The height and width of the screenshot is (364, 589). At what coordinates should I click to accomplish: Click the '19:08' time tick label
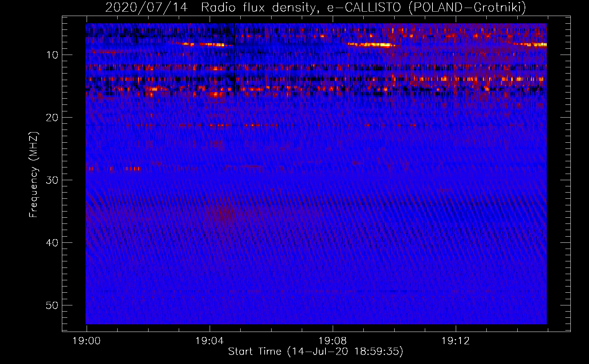[332, 341]
